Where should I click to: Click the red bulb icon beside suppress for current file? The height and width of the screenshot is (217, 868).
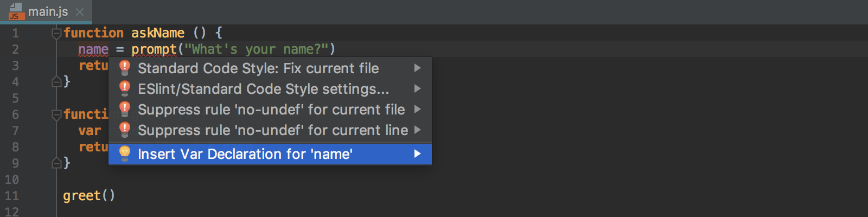125,109
